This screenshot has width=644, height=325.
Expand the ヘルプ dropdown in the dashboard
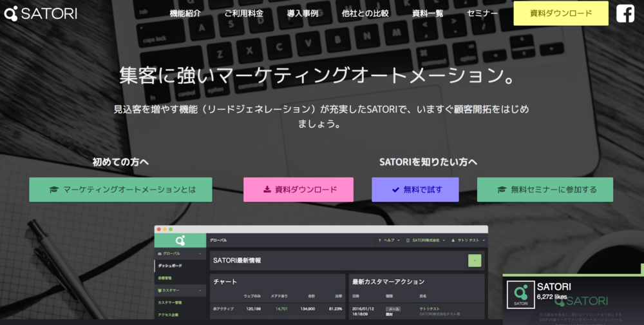(390, 241)
